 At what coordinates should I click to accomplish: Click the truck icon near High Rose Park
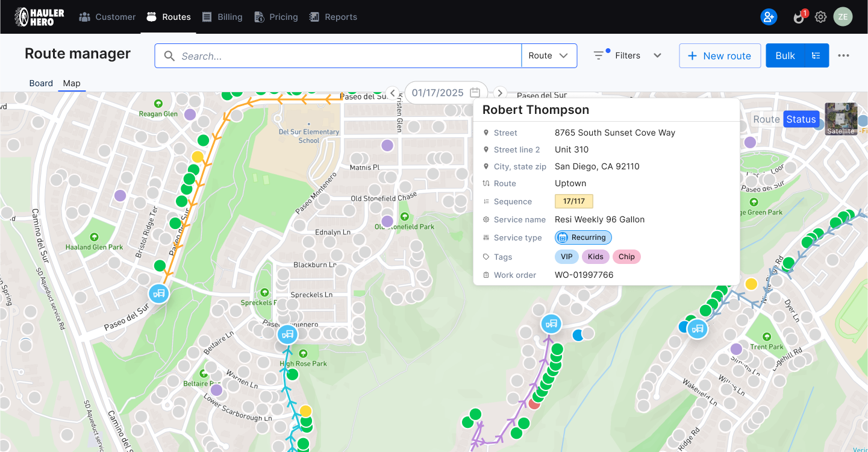point(287,334)
